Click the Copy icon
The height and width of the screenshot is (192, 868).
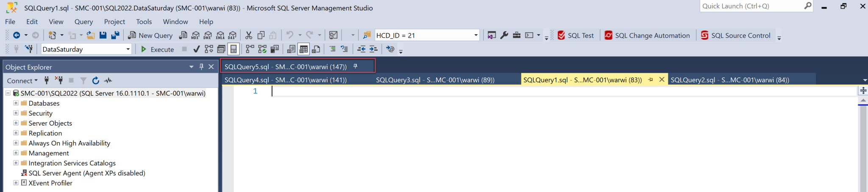point(261,36)
